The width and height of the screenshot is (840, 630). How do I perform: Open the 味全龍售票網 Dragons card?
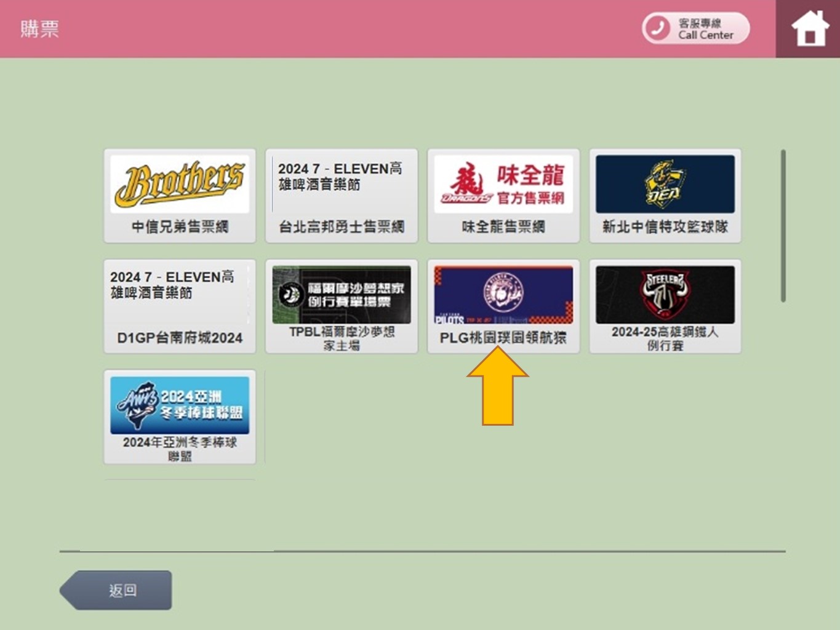(503, 196)
